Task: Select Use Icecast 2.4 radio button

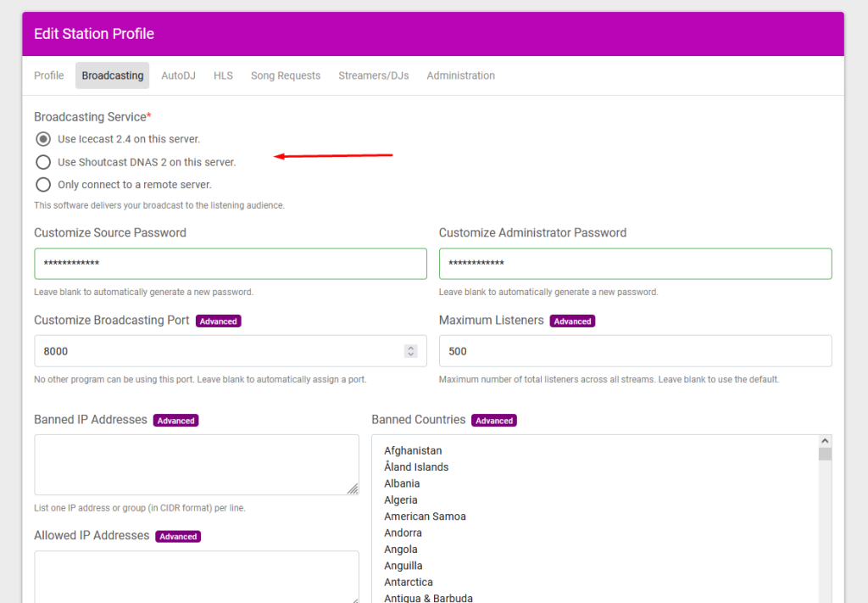Action: [x=43, y=139]
